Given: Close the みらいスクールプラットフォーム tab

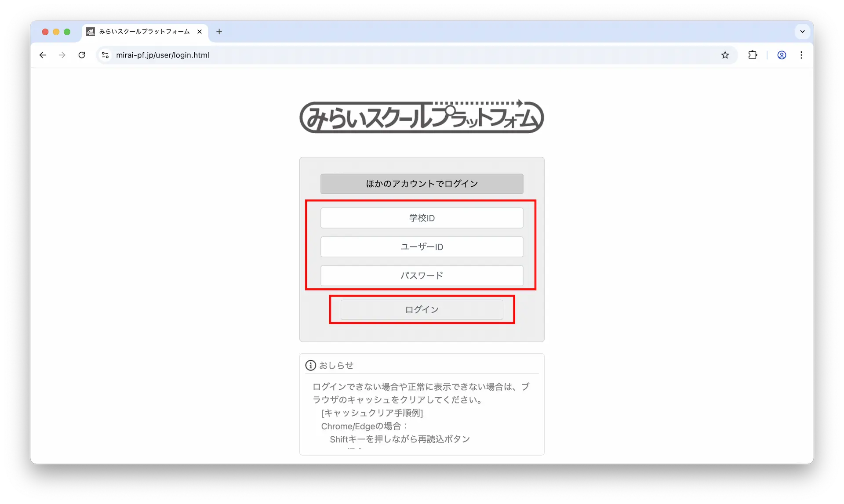Looking at the screenshot, I should point(200,32).
